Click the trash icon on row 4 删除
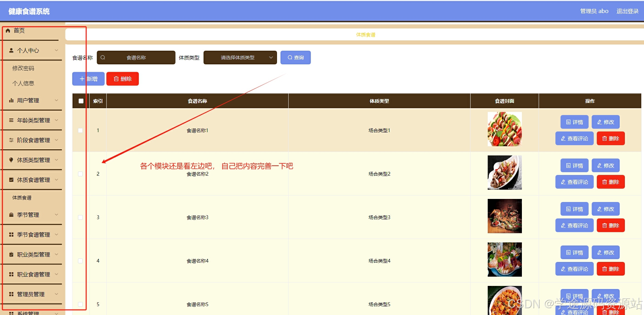644x315 pixels. coord(605,269)
